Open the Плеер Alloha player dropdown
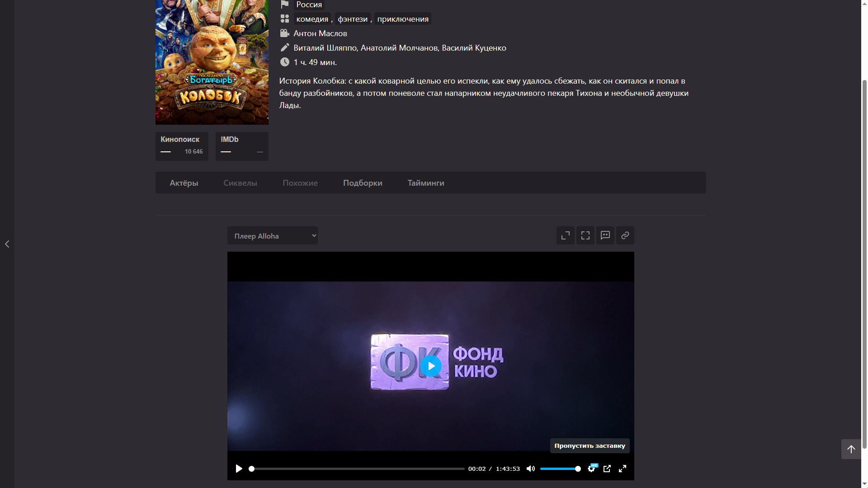The height and width of the screenshot is (488, 868). click(x=273, y=235)
